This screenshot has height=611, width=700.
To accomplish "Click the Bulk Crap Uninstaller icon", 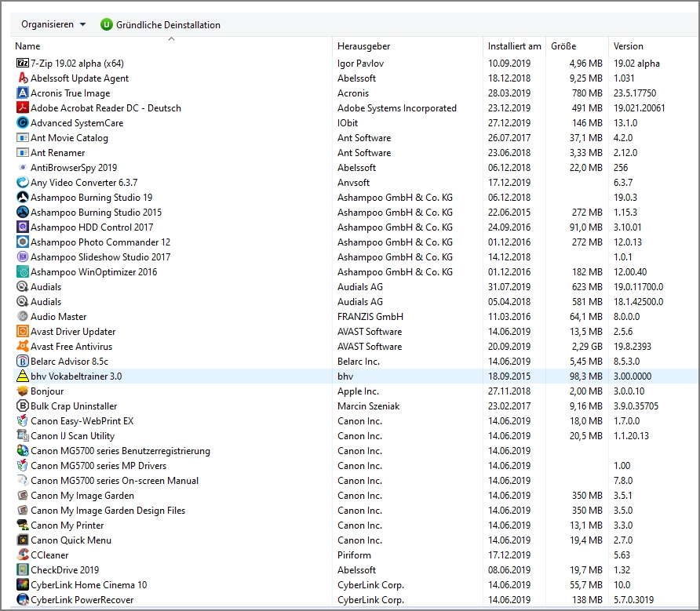I will tap(22, 406).
